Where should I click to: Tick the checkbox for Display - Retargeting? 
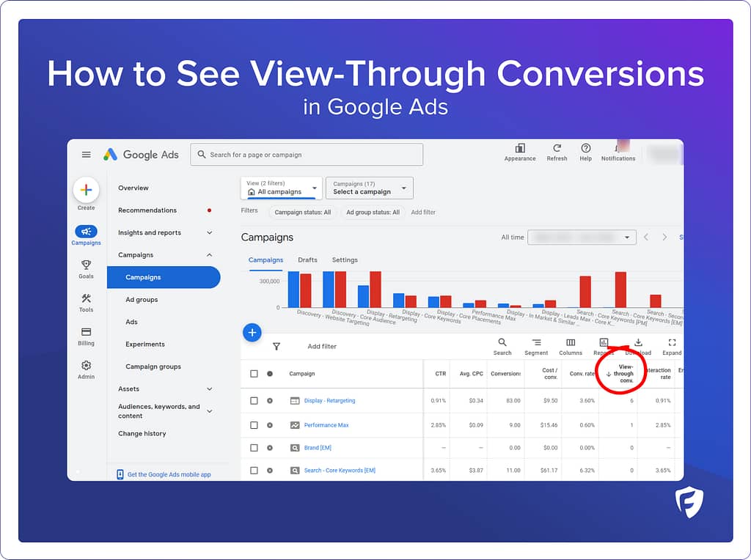pos(254,401)
